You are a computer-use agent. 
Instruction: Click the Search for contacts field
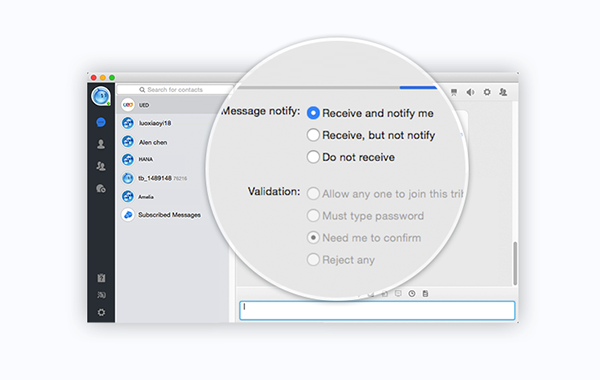[x=175, y=90]
